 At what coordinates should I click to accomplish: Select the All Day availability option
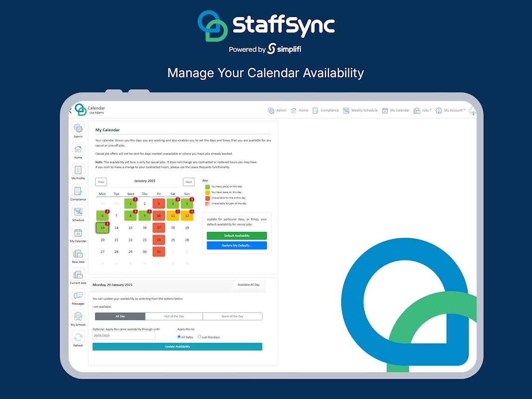(x=120, y=316)
